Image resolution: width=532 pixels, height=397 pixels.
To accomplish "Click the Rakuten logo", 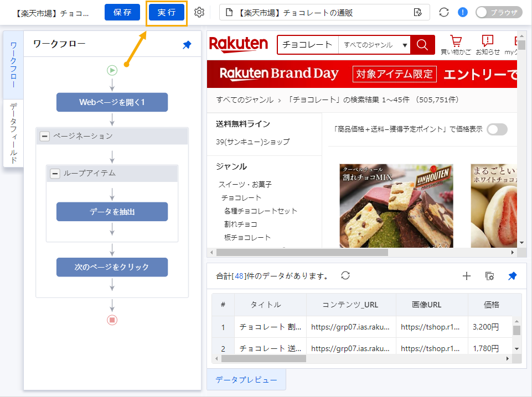I will pyautogui.click(x=238, y=44).
